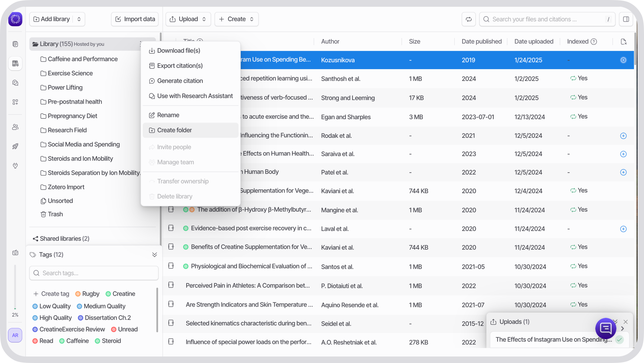Open the Notebook panel in the sidebar
644x363 pixels.
tap(15, 44)
